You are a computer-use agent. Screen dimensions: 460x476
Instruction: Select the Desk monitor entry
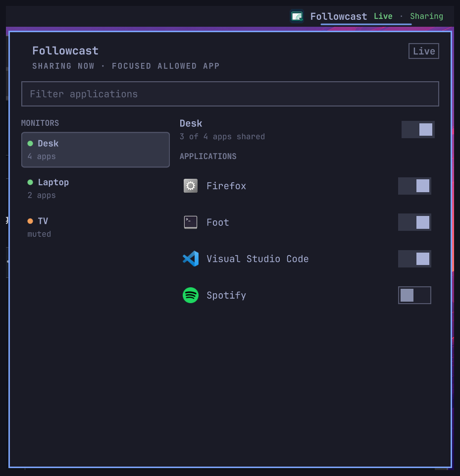click(95, 150)
